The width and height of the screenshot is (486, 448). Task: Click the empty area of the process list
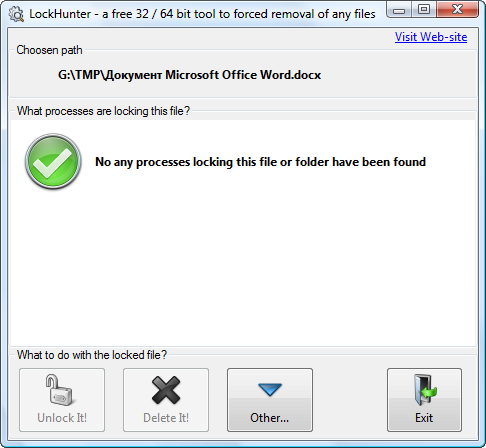(243, 267)
